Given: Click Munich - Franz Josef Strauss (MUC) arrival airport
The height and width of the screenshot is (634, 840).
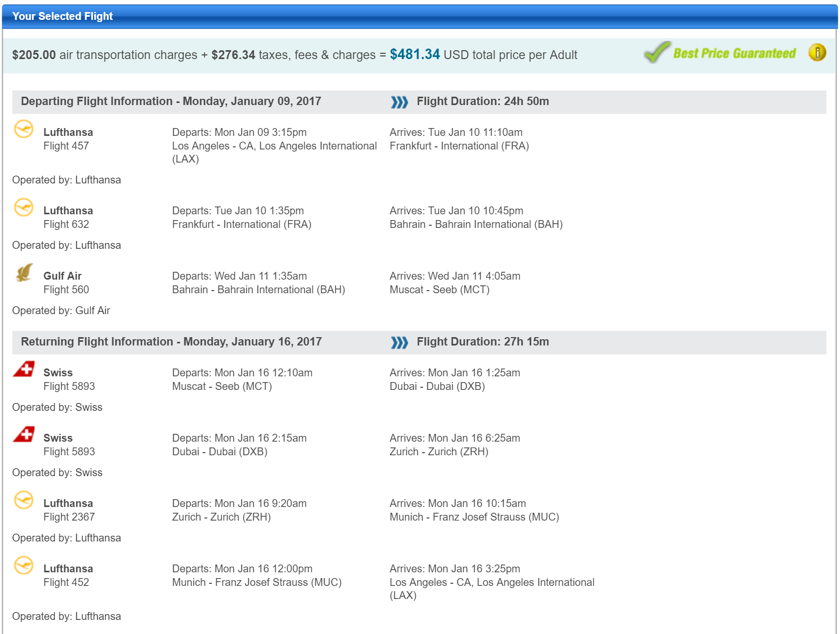Looking at the screenshot, I should coord(475,517).
